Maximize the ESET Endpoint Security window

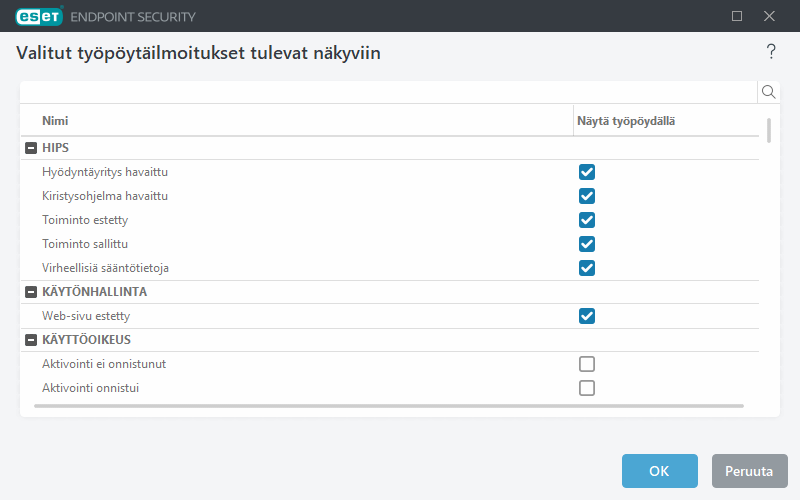[737, 16]
